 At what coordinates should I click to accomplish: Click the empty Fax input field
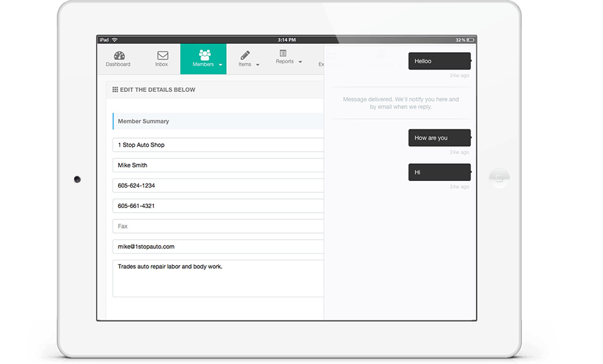[218, 226]
